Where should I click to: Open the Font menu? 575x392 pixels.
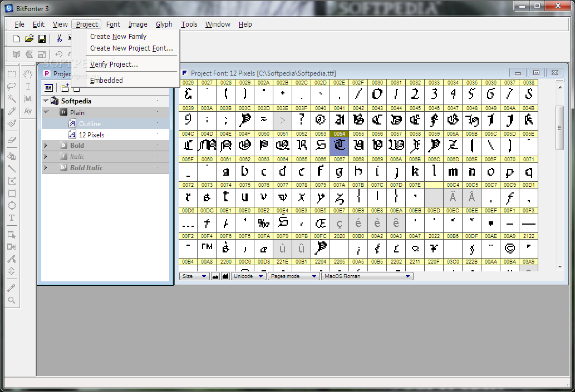114,24
